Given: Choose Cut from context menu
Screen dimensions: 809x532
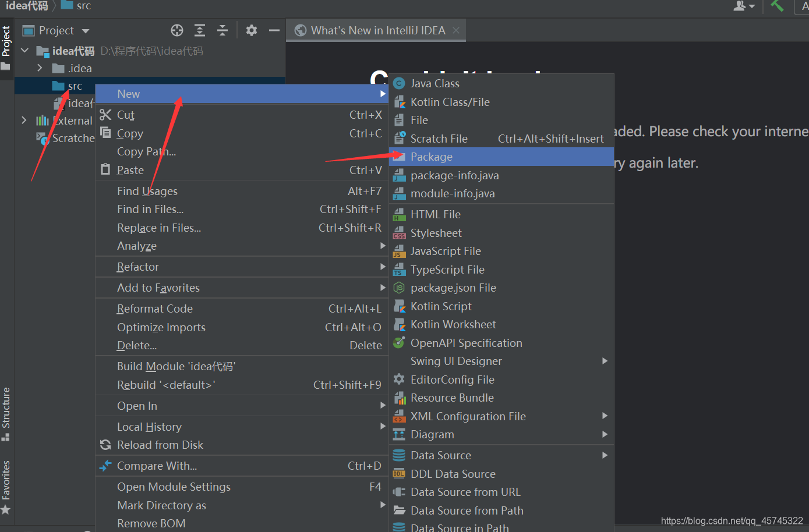Looking at the screenshot, I should click(x=242, y=115).
